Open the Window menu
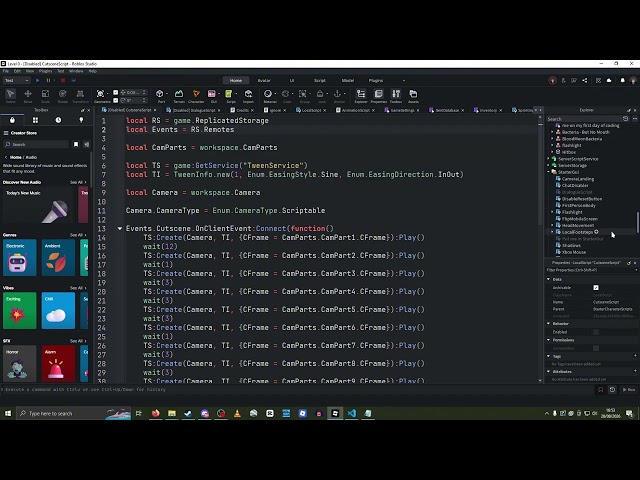The height and width of the screenshot is (480, 640). click(76, 71)
